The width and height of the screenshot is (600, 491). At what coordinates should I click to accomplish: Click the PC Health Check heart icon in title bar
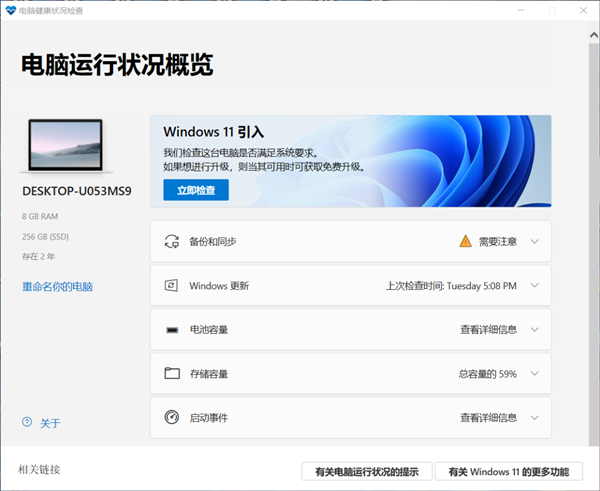point(11,10)
